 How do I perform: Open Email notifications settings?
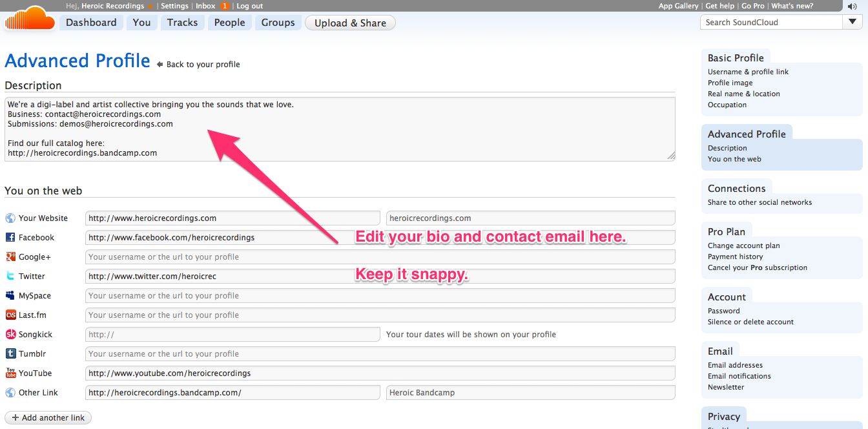coord(739,376)
